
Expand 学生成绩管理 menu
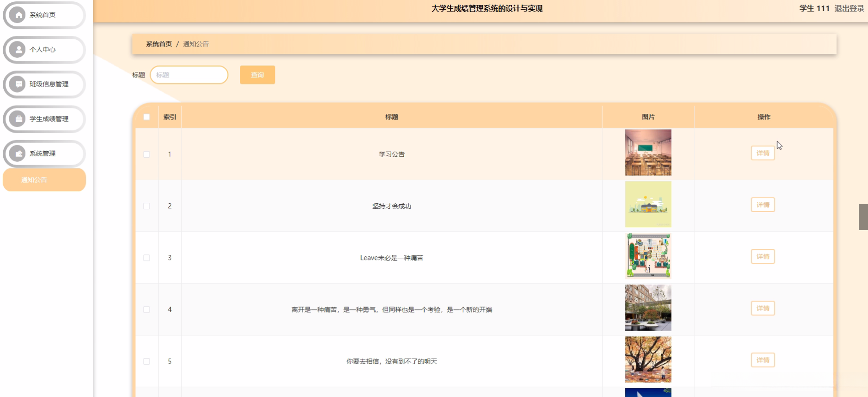coord(44,119)
